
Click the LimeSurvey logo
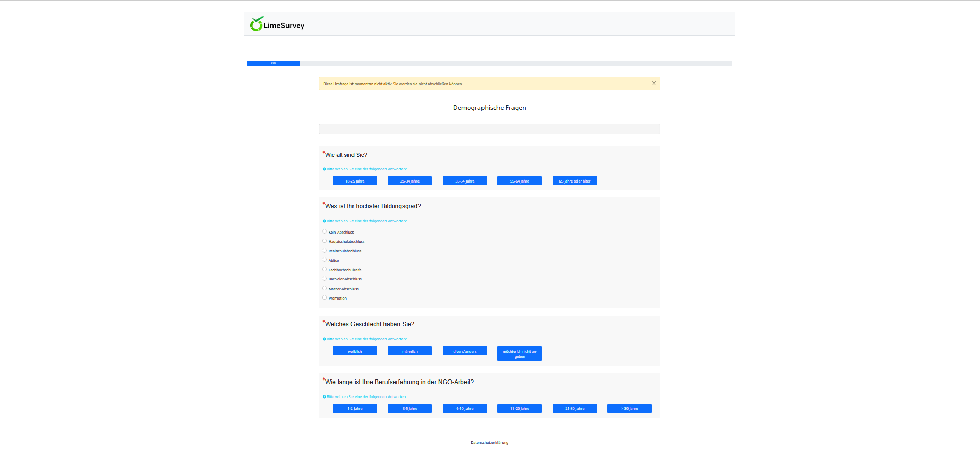pyautogui.click(x=277, y=24)
